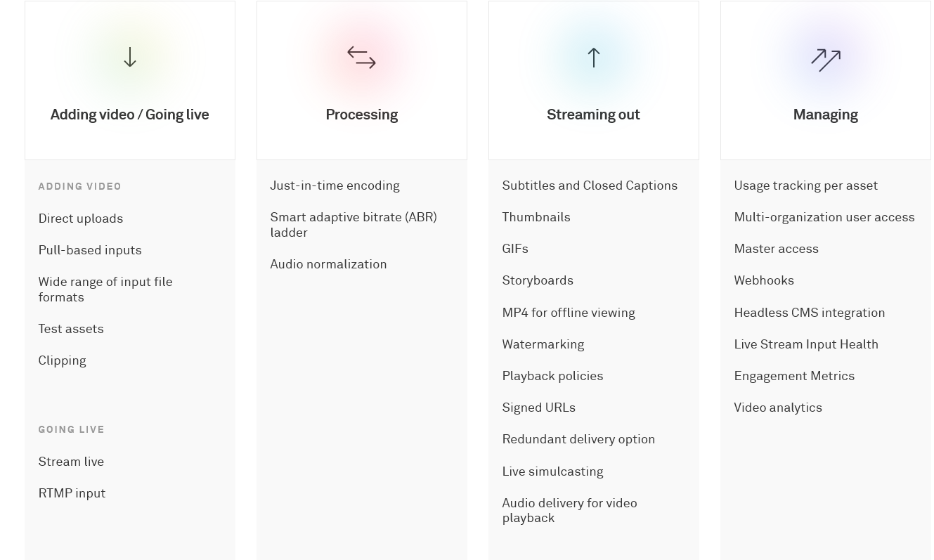Select Signed URLs in Streaming out

pyautogui.click(x=538, y=408)
